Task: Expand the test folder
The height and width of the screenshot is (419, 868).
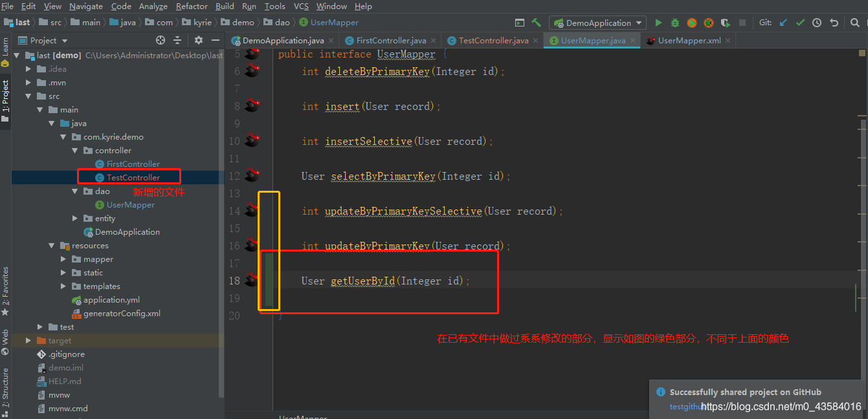Action: pos(39,327)
